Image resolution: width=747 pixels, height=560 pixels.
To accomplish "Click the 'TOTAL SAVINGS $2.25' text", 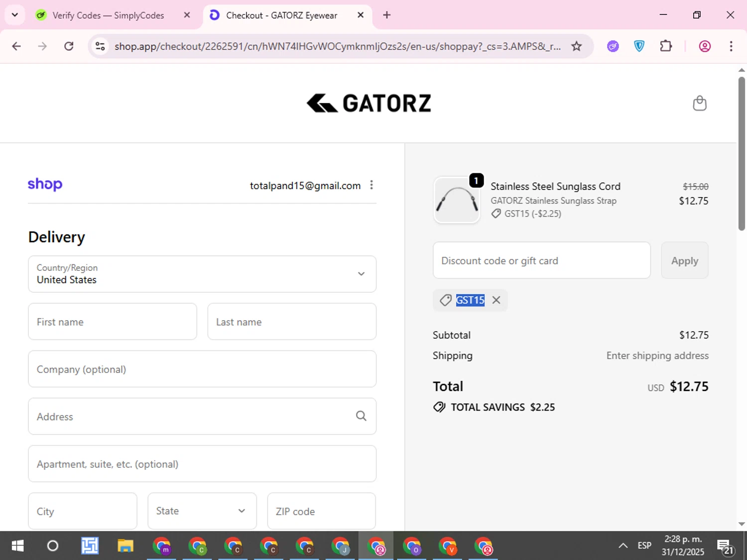I will (503, 407).
